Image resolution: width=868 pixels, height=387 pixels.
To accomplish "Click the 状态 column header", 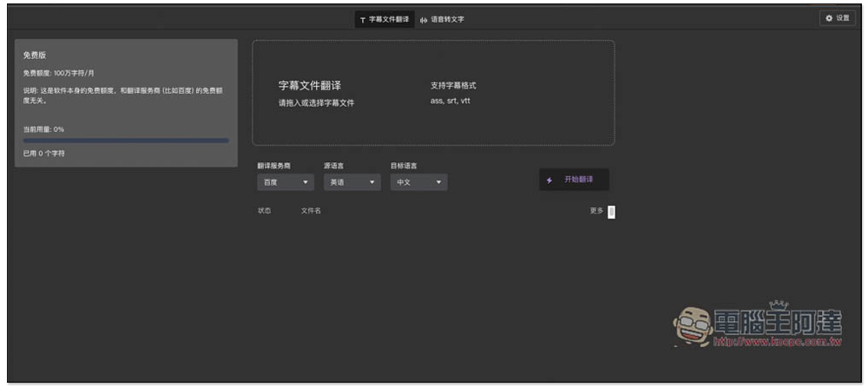I will pos(264,211).
